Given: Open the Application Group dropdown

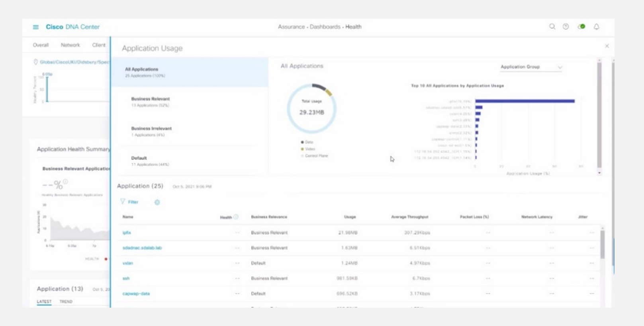Looking at the screenshot, I should pyautogui.click(x=531, y=67).
